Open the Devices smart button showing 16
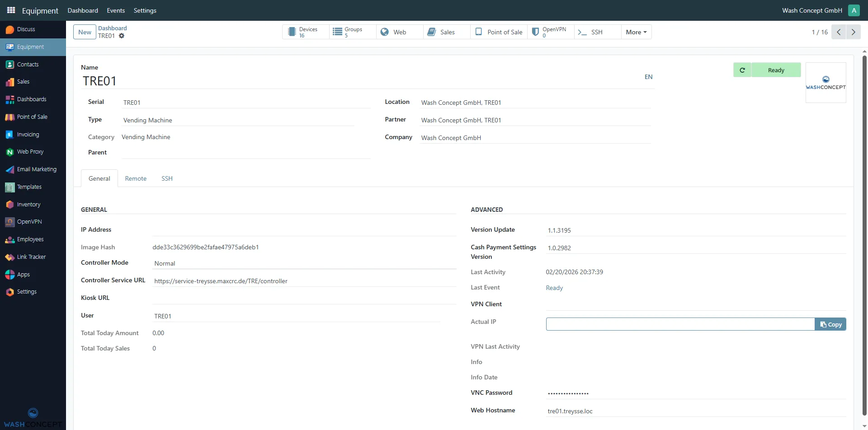 [305, 32]
